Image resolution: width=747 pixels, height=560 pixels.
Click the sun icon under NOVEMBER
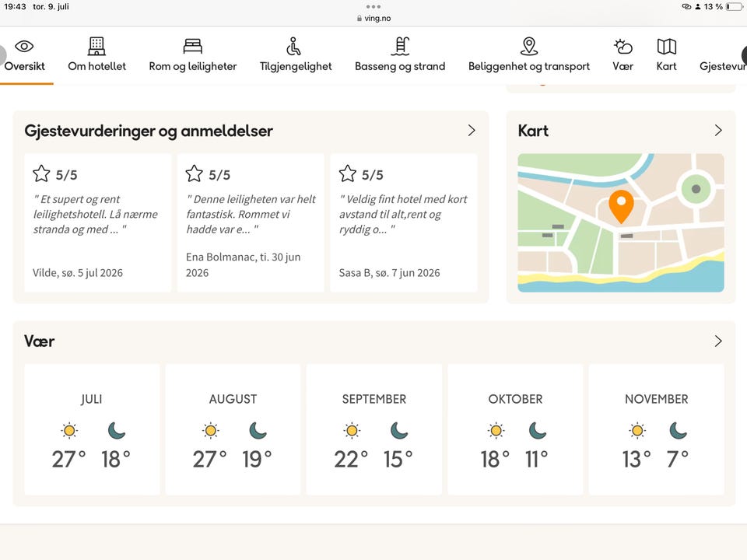coord(637,430)
